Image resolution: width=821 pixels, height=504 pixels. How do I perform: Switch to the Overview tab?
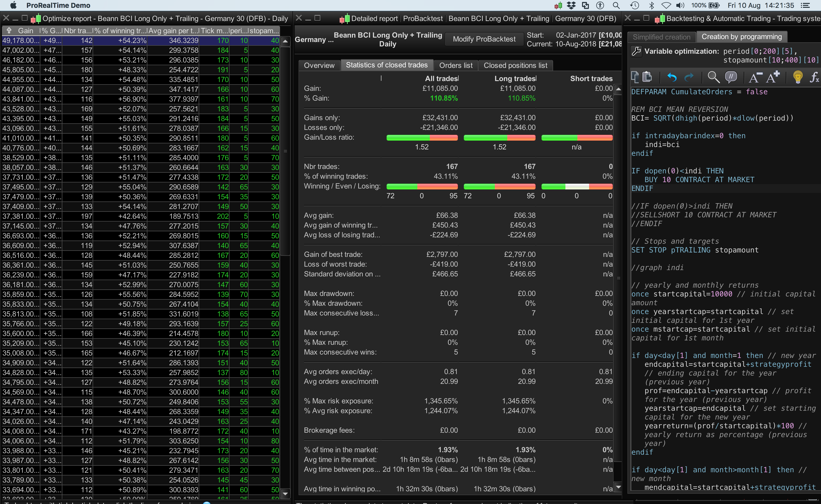[319, 65]
